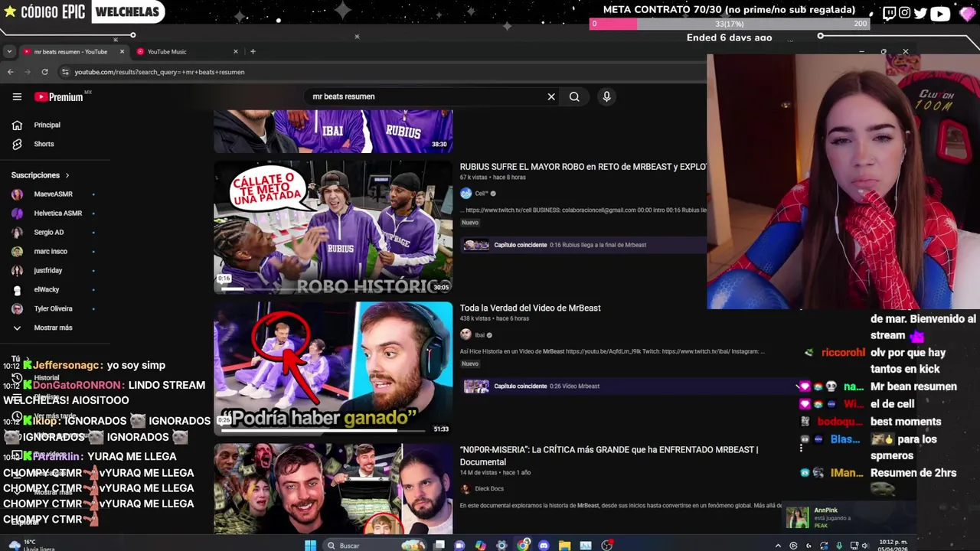Screen dimensions: 980x551
Task: Go back with the browser back arrow
Action: coord(11,72)
